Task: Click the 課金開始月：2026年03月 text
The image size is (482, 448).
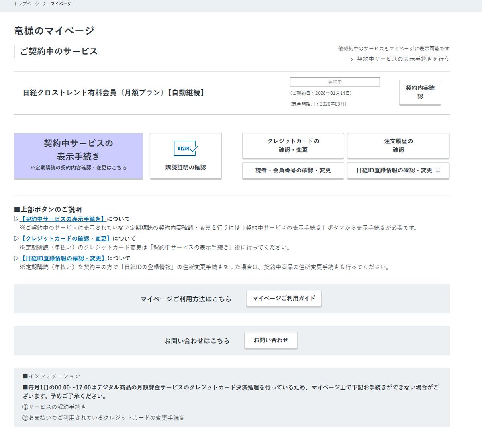Action: point(318,104)
